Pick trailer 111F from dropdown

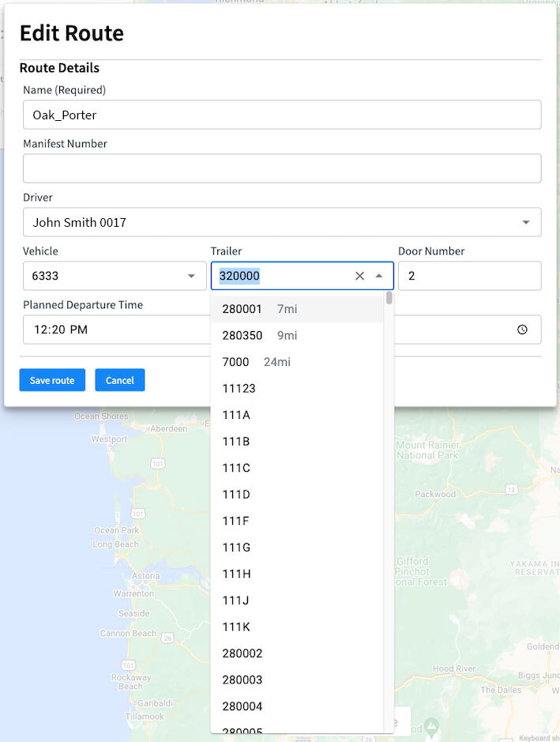(297, 521)
